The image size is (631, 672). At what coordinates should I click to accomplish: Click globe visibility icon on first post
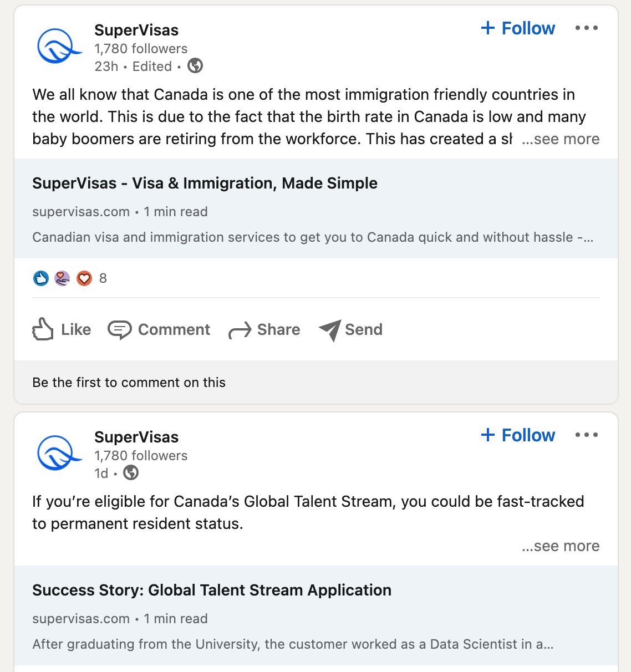point(195,66)
